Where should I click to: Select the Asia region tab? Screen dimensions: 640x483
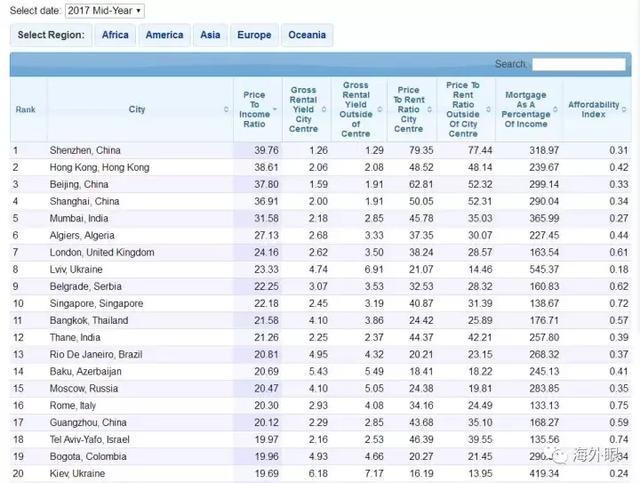click(x=210, y=35)
